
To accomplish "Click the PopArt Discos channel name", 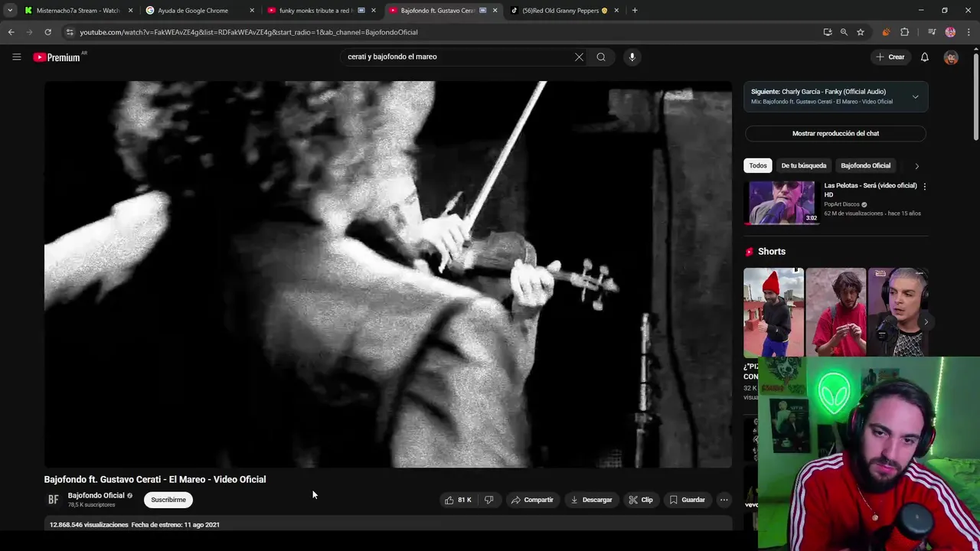I will pyautogui.click(x=841, y=204).
